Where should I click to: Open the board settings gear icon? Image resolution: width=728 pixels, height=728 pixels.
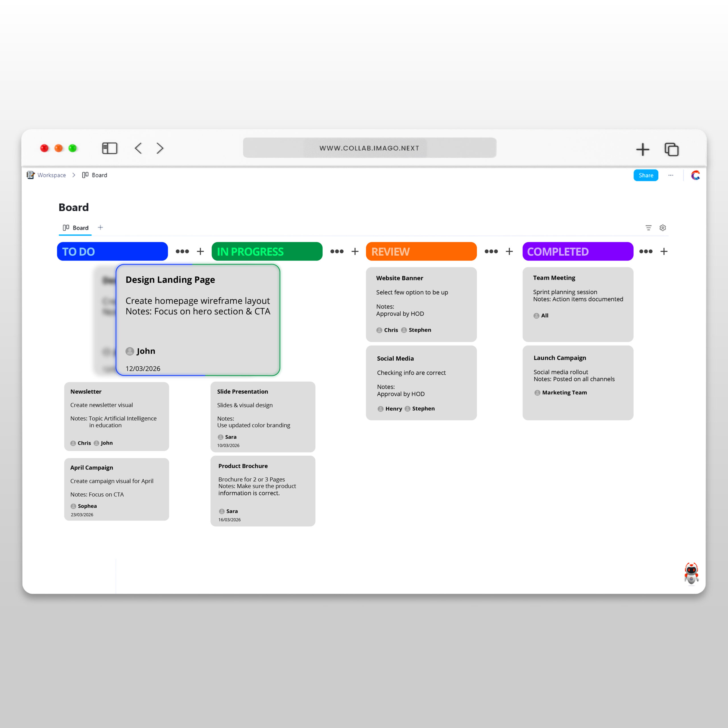click(662, 227)
